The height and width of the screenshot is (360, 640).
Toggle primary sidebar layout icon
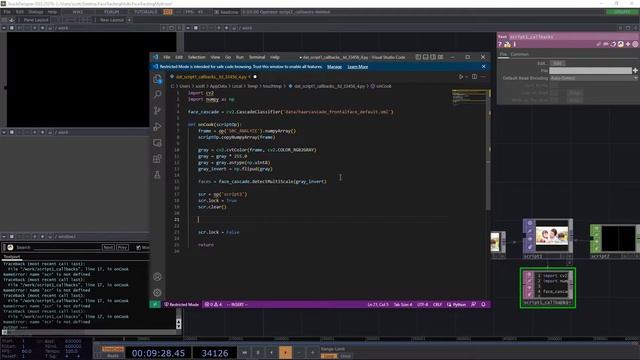pos(418,57)
